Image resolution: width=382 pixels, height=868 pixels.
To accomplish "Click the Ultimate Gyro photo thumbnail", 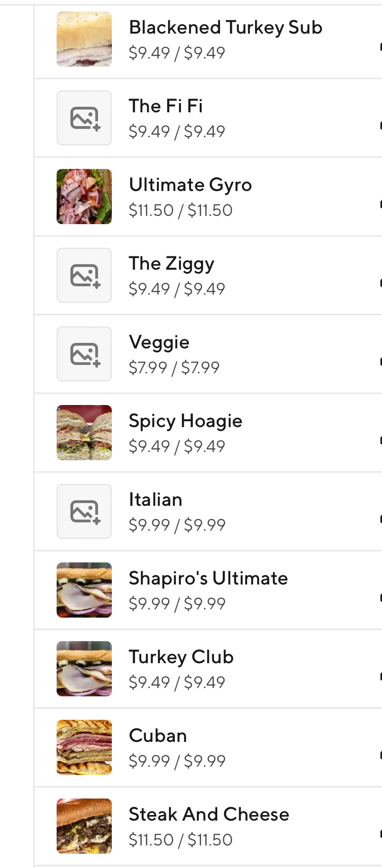I will (84, 197).
